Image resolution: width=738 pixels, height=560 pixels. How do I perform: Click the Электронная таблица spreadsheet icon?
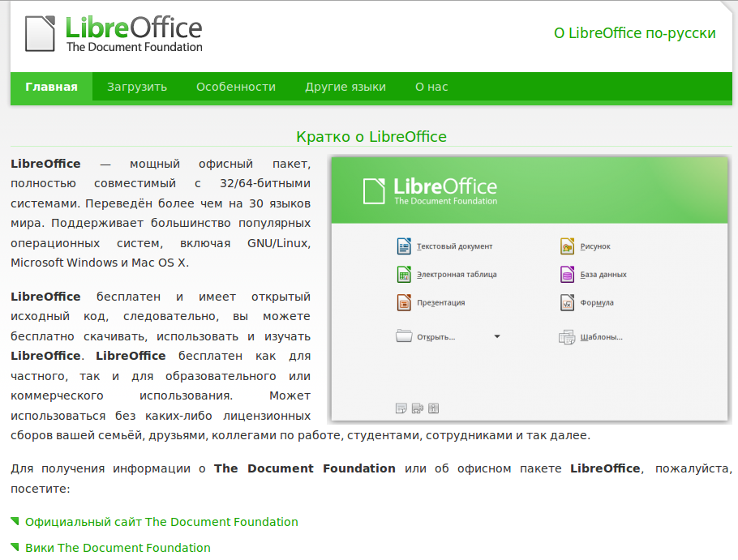(x=404, y=275)
